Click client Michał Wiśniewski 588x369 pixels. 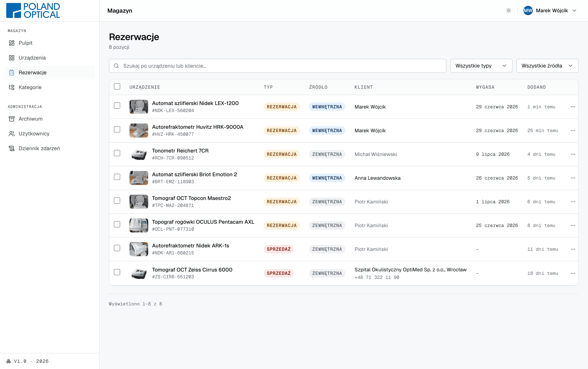pyautogui.click(x=376, y=154)
